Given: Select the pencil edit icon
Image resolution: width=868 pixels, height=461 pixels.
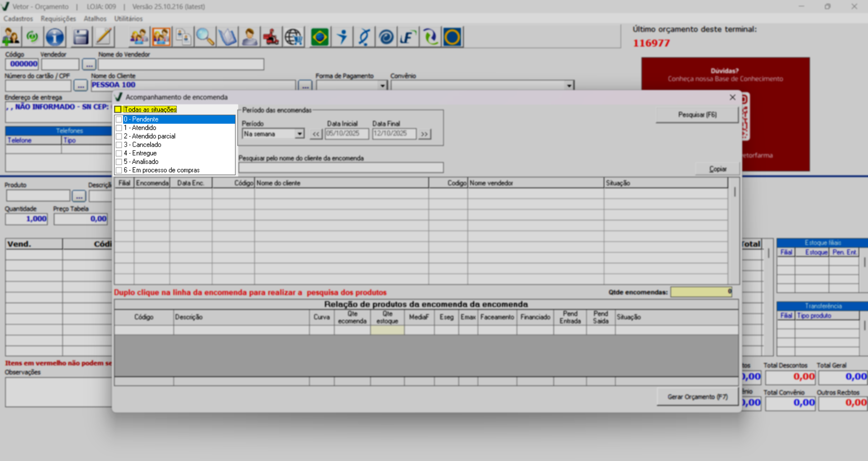Looking at the screenshot, I should point(104,37).
